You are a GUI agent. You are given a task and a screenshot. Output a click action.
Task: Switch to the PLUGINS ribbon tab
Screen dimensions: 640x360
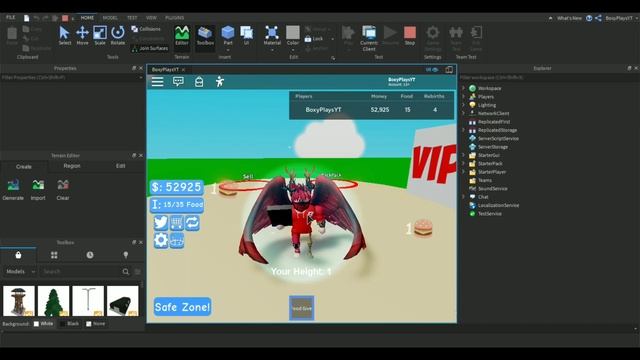[174, 18]
